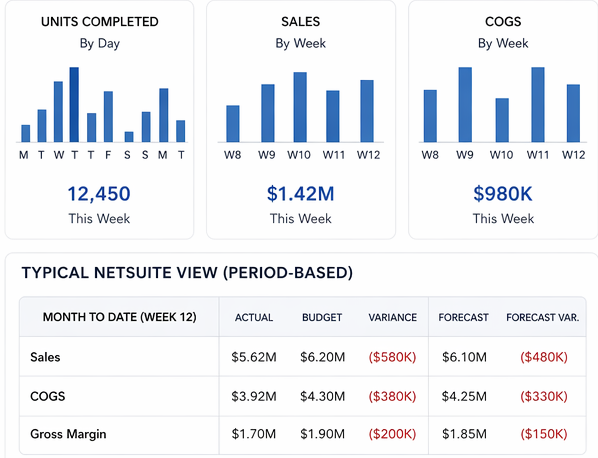This screenshot has width=598, height=458.
Task: Click the ($200K) gross margin variance cell
Action: [x=392, y=434]
